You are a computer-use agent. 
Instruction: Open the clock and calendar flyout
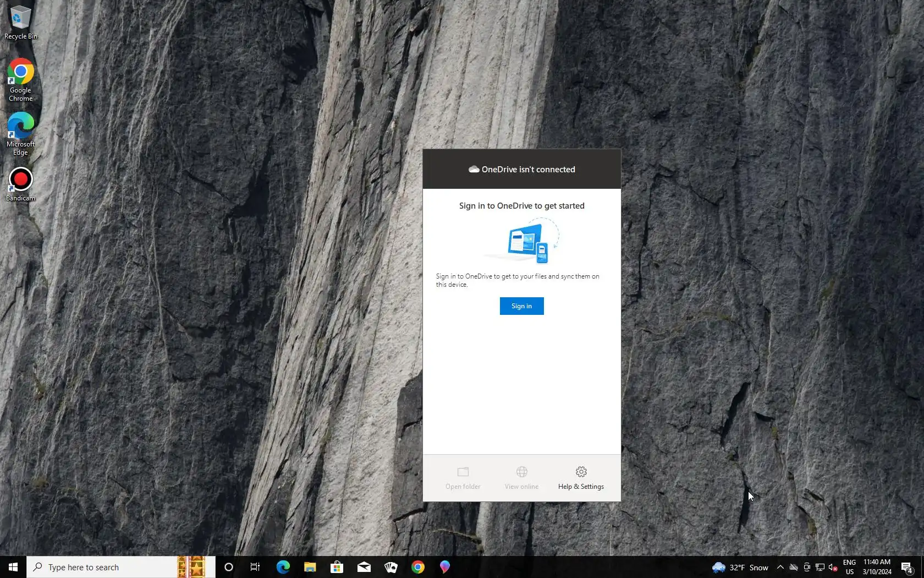click(x=877, y=567)
